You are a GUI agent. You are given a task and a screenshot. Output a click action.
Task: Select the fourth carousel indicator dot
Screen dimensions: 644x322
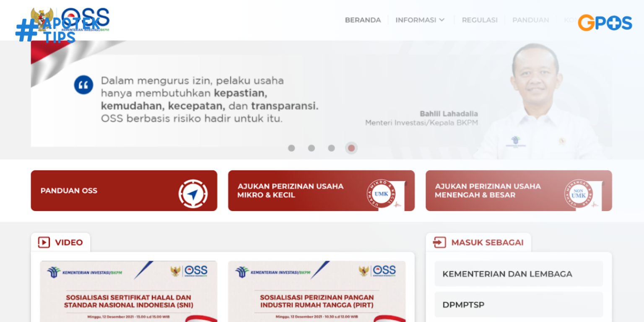[351, 148]
